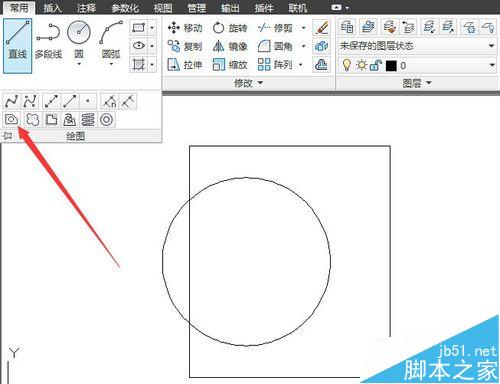Open the 修剪 (Trim) dropdown arrow

(303, 28)
